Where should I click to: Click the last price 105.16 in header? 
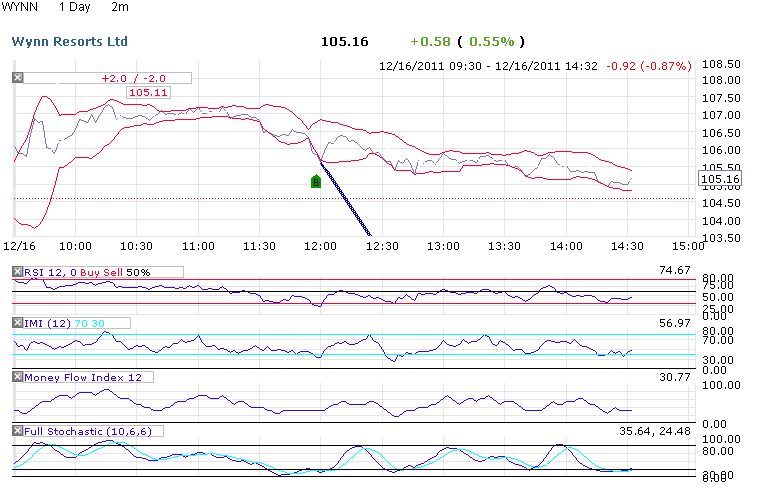pyautogui.click(x=344, y=42)
